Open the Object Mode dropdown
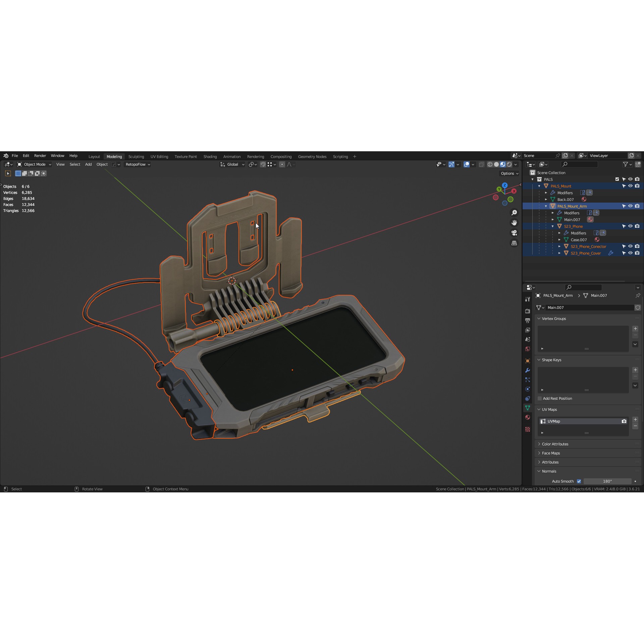Image resolution: width=644 pixels, height=644 pixels. click(34, 164)
